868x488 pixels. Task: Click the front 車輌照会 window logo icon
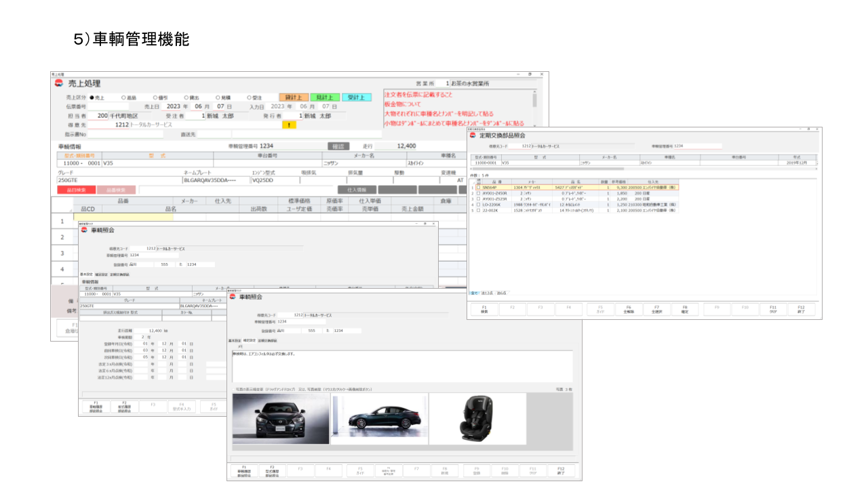coord(232,297)
